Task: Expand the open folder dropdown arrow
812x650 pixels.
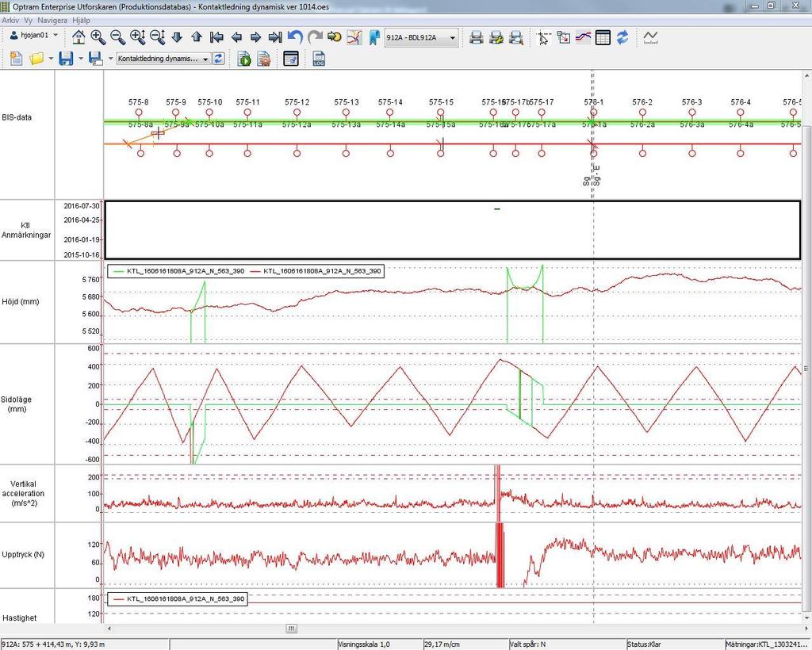Action: (x=50, y=59)
